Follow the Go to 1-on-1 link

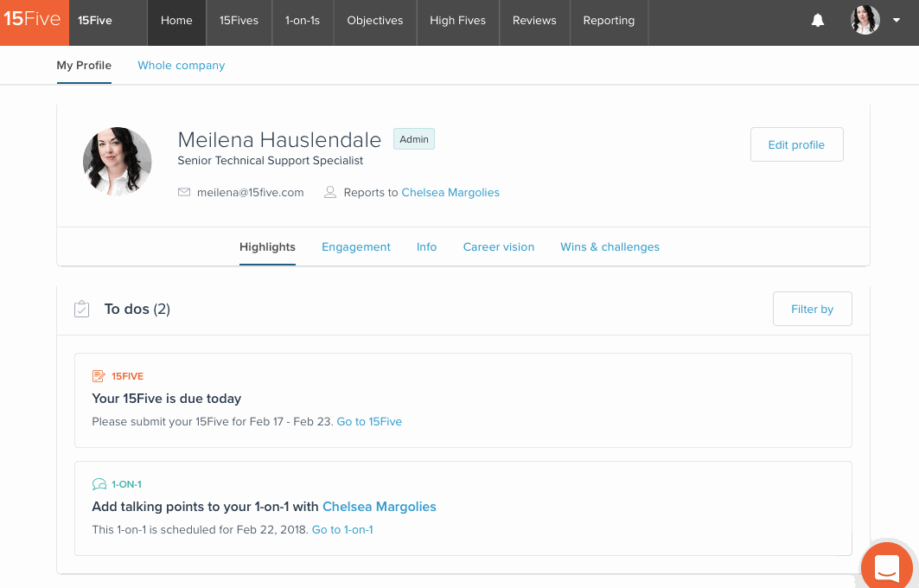(x=342, y=529)
